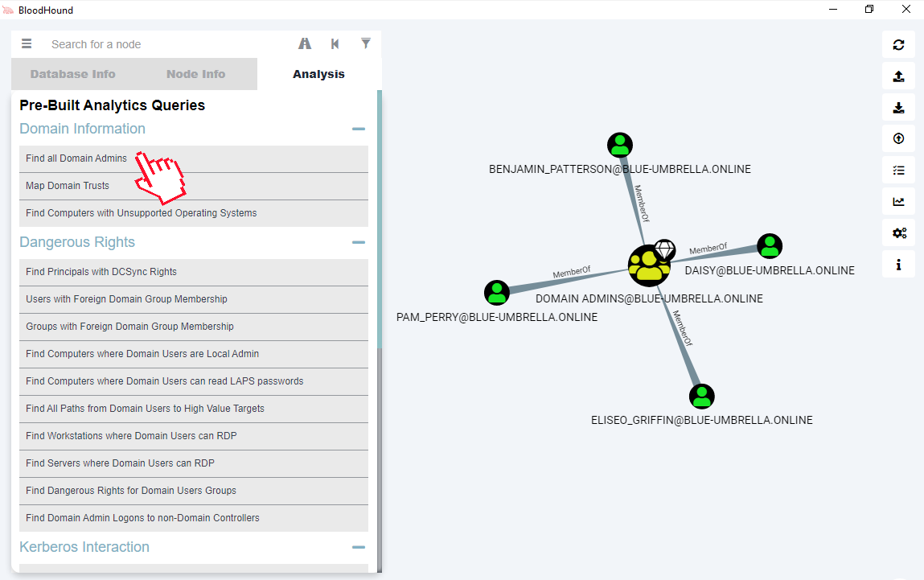Run Find Computers with Unsupported Operating Systems

pos(194,213)
